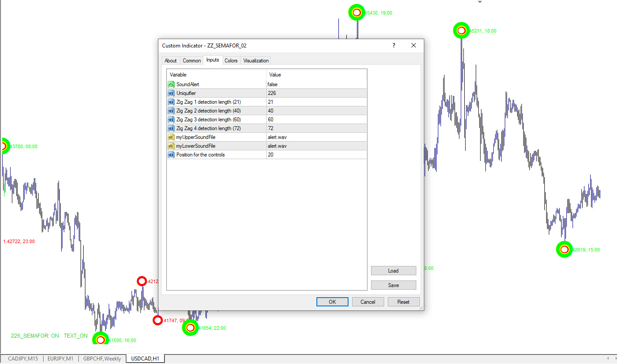Screen dimensions: 617x364
Task: Click the Position for the controls icon
Action: (171, 155)
